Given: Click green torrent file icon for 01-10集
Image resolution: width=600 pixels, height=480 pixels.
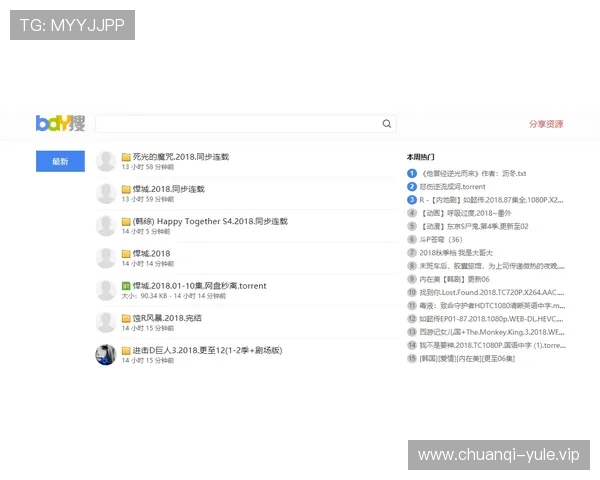Looking at the screenshot, I should tap(126, 286).
